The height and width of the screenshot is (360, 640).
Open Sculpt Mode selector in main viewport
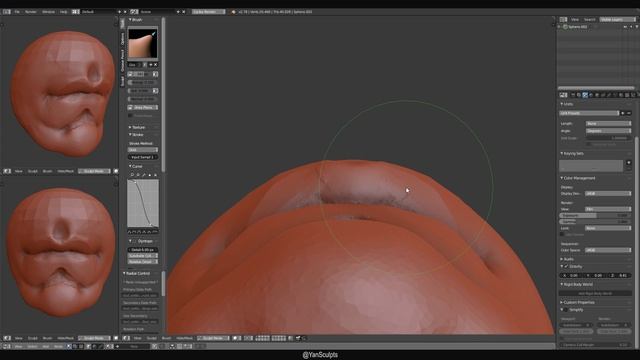pyautogui.click(x=213, y=338)
